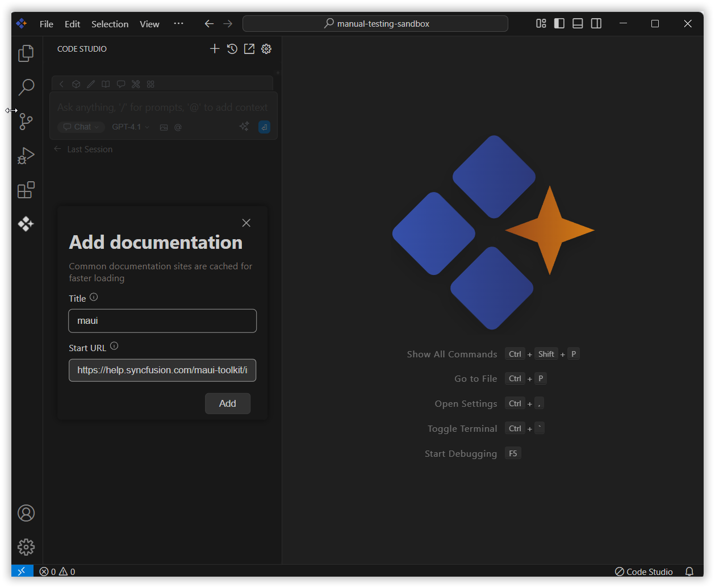This screenshot has height=588, width=715.
Task: Click the grid icon in chat toolbar
Action: (x=150, y=84)
